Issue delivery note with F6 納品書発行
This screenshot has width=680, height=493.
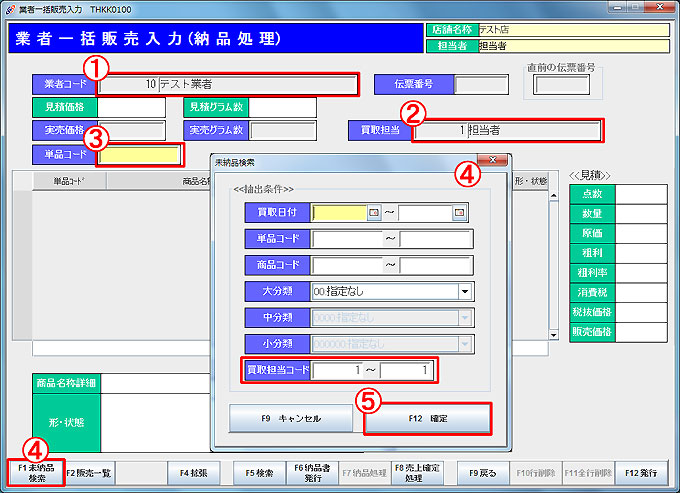pyautogui.click(x=312, y=473)
